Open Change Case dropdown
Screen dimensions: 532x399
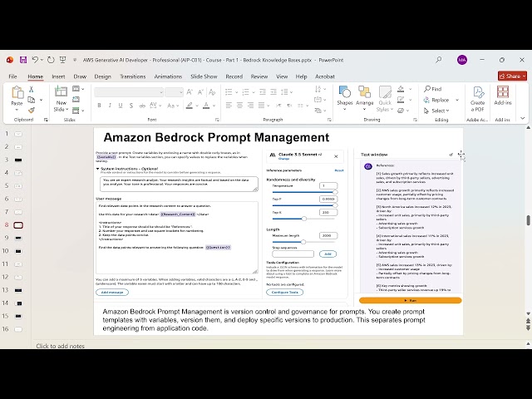[173, 106]
